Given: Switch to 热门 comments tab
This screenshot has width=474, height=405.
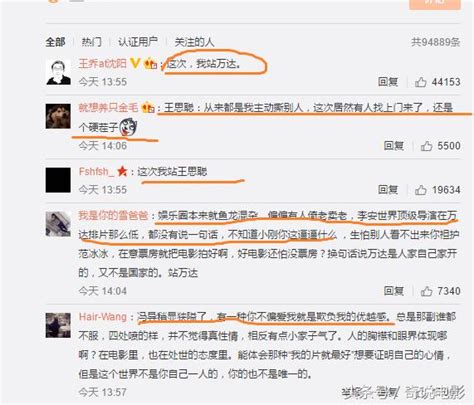Looking at the screenshot, I should tap(91, 42).
